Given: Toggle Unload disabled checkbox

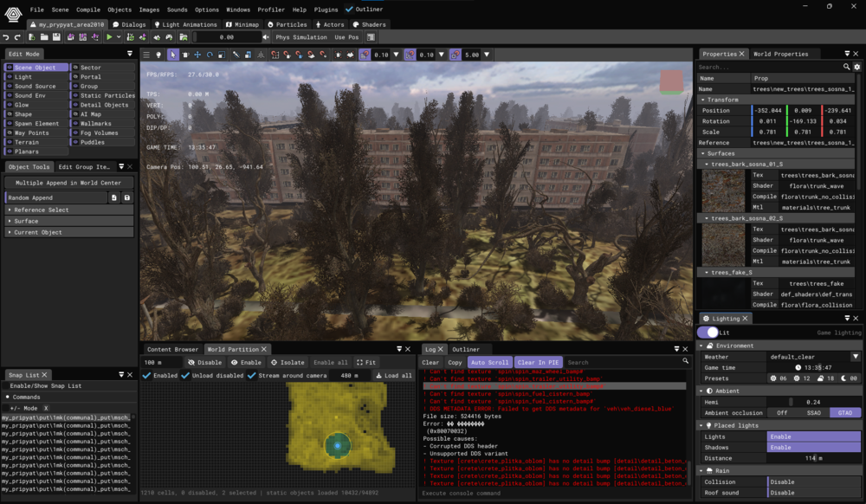Looking at the screenshot, I should [x=185, y=375].
